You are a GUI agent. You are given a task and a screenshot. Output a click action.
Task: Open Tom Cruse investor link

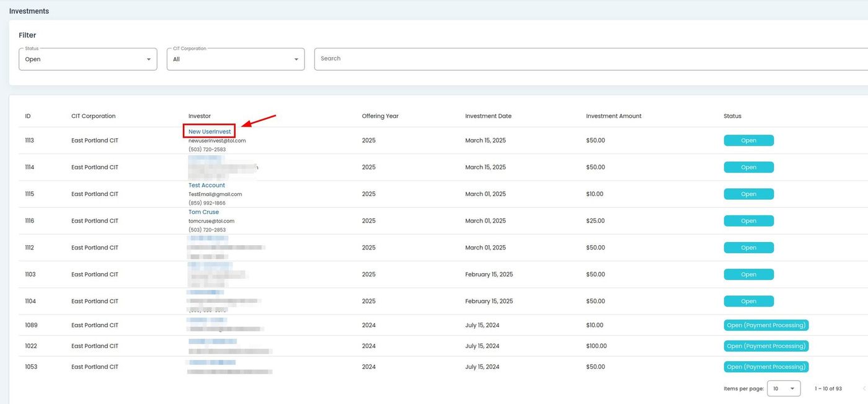(203, 212)
